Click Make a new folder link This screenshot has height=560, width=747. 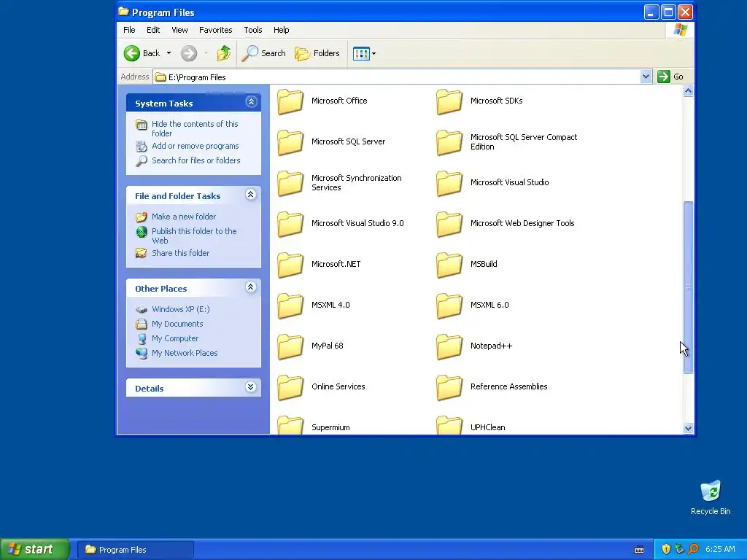(184, 217)
